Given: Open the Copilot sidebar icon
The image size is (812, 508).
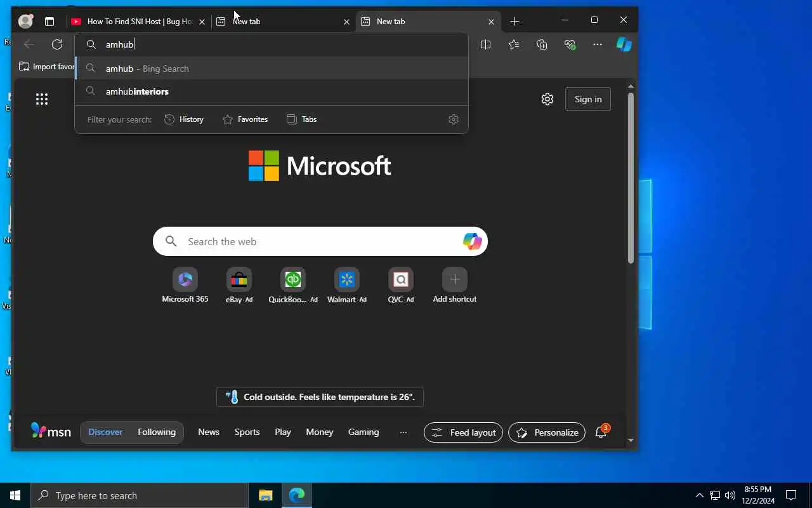Looking at the screenshot, I should (x=624, y=44).
